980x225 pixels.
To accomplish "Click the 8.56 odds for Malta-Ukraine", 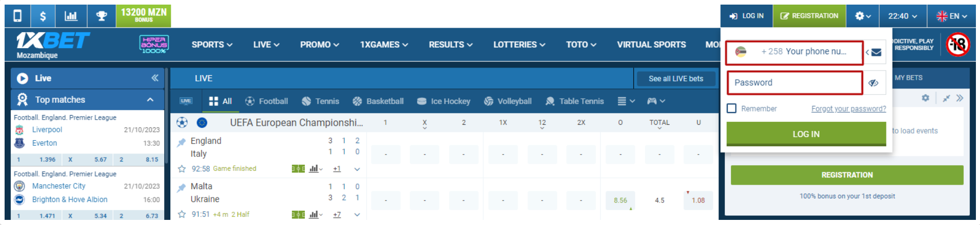I will pos(620,200).
